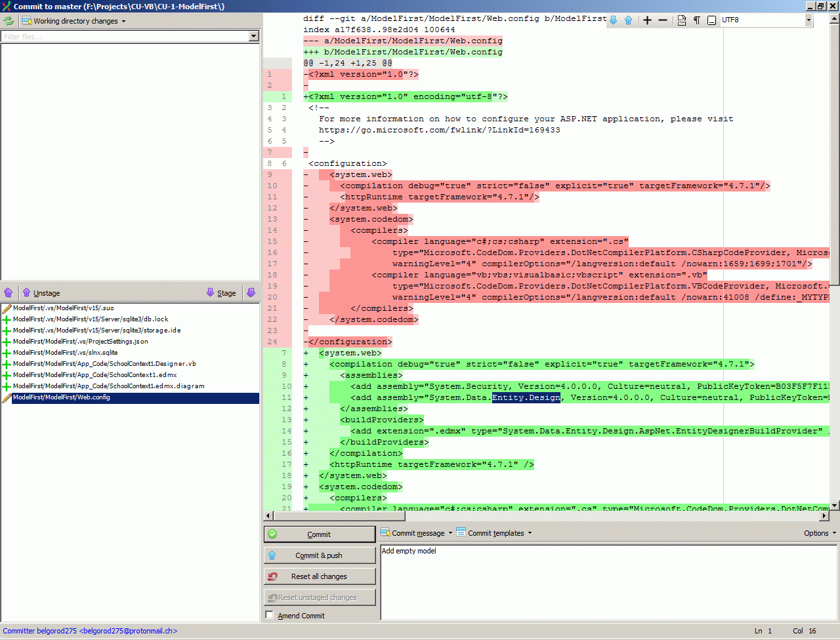Jump to next change in diff

click(614, 20)
